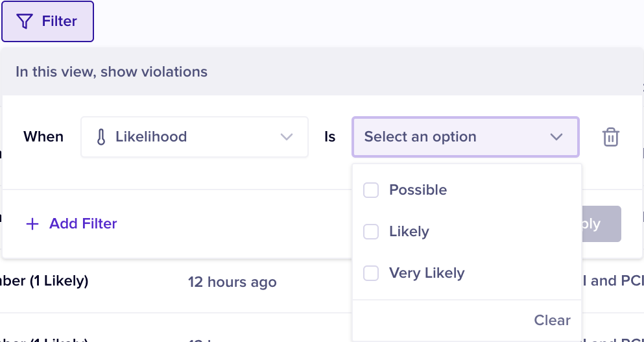Open the Select an option combo box

(x=454, y=137)
